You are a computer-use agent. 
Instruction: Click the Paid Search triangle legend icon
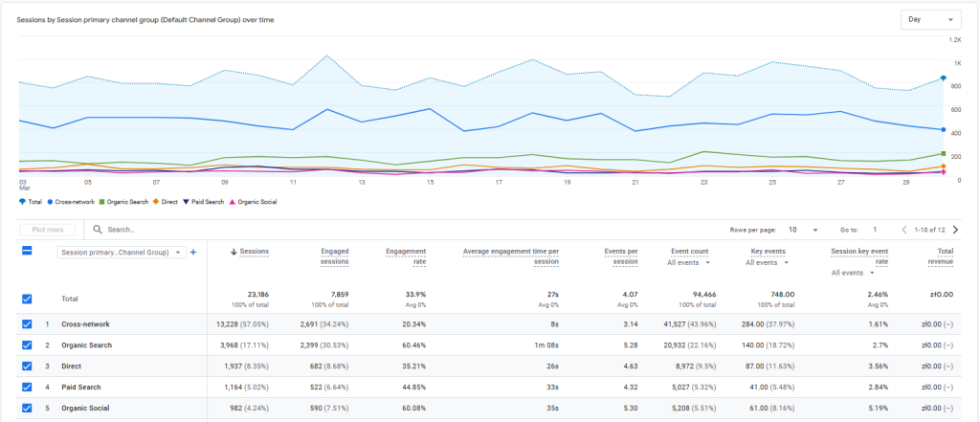tap(186, 202)
